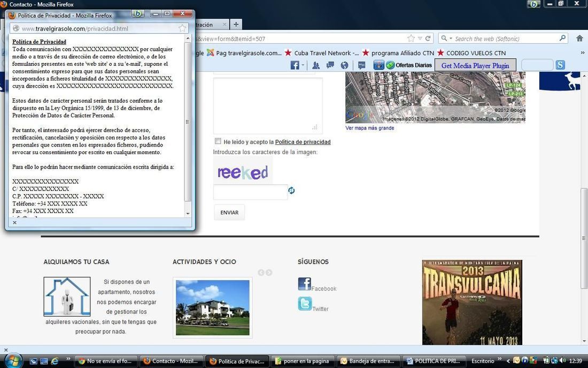Open the Facebook toolbar dropdown arrow
This screenshot has height=368, width=588.
(x=303, y=65)
